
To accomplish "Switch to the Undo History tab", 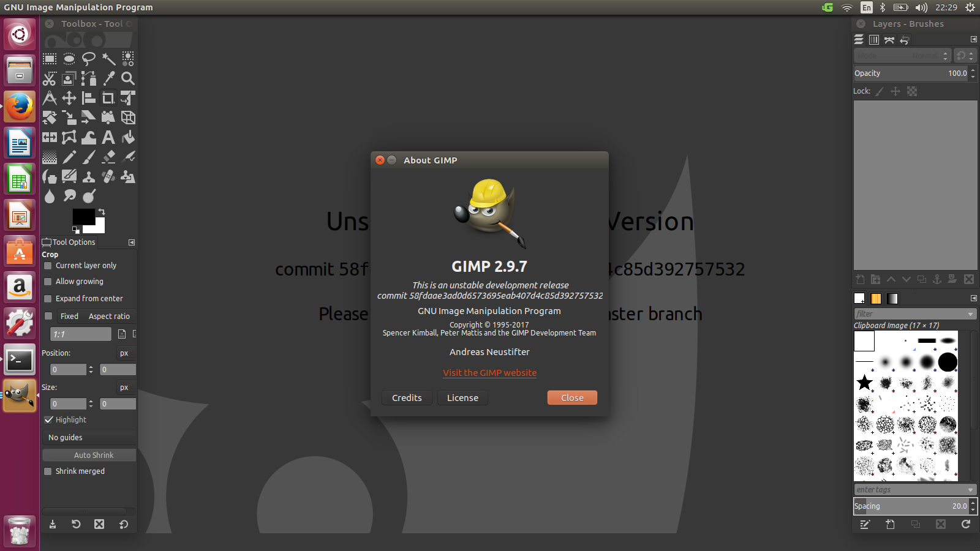I will pyautogui.click(x=905, y=40).
